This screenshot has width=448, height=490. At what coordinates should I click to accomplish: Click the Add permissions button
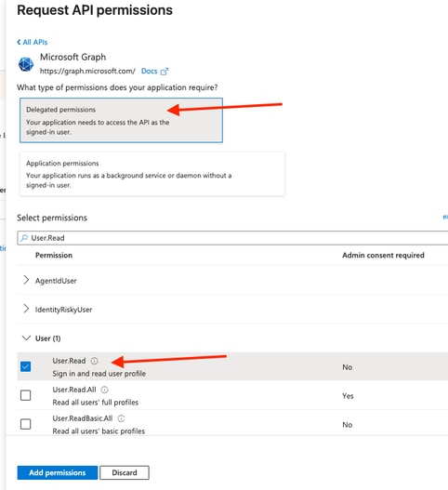coord(58,472)
